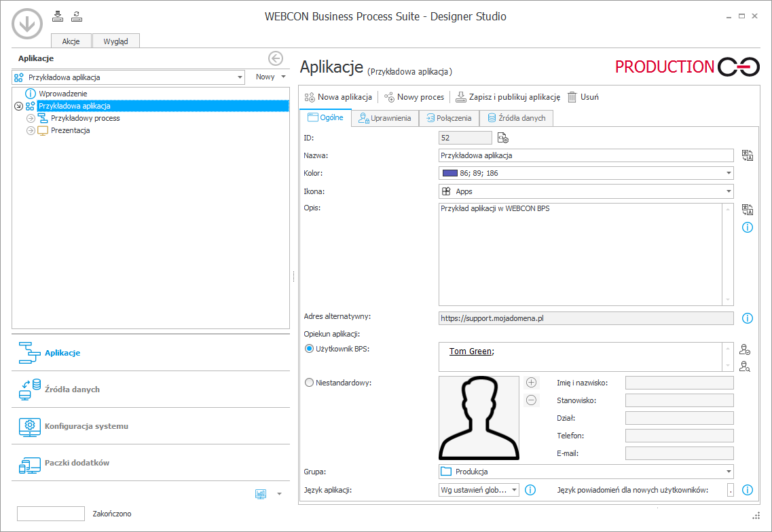Click the back arrow in Aplikacje panel
The width and height of the screenshot is (772, 532).
pyautogui.click(x=276, y=58)
